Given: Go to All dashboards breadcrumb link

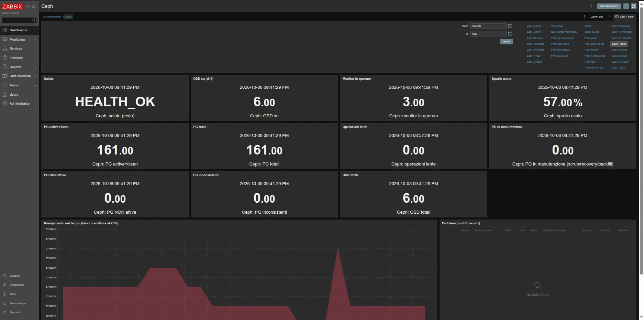Looking at the screenshot, I should tap(52, 17).
